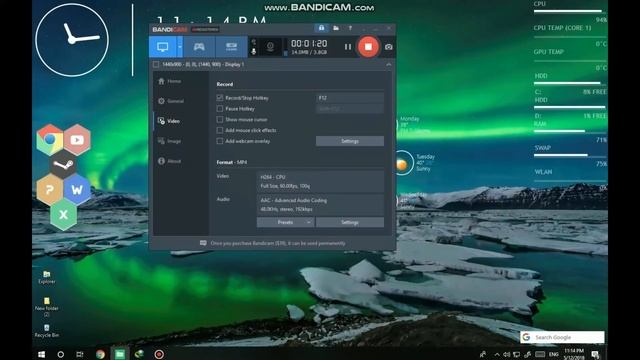
Task: Open the PowerPoint 'P' hexagon shortcut
Action: coord(49,189)
